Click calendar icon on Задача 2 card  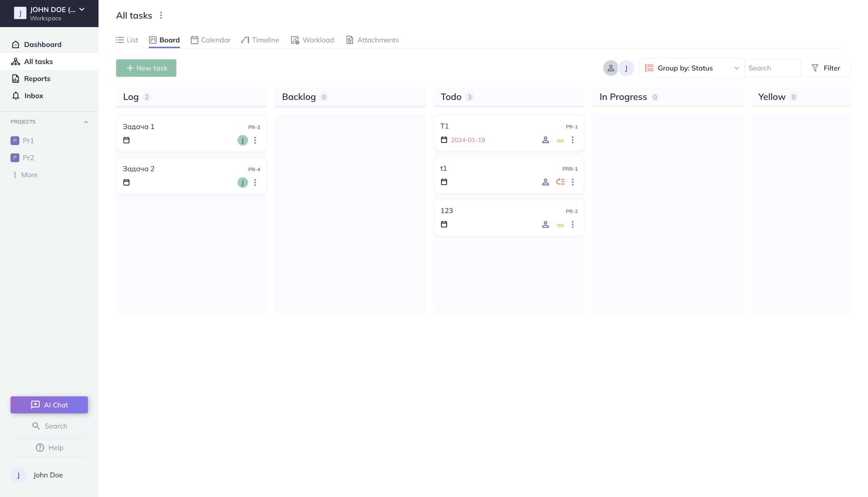point(126,183)
